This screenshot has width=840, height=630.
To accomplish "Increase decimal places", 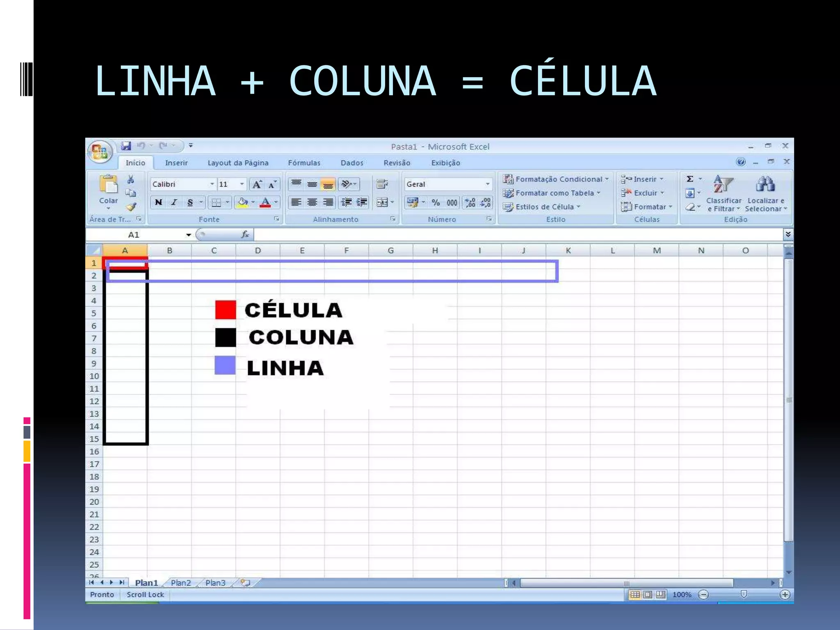I will tap(470, 203).
